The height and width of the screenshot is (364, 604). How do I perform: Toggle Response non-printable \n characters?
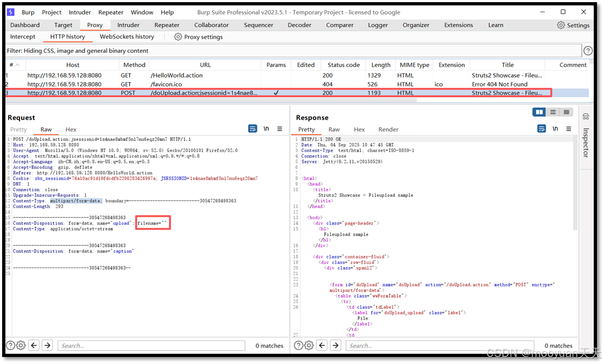click(555, 129)
